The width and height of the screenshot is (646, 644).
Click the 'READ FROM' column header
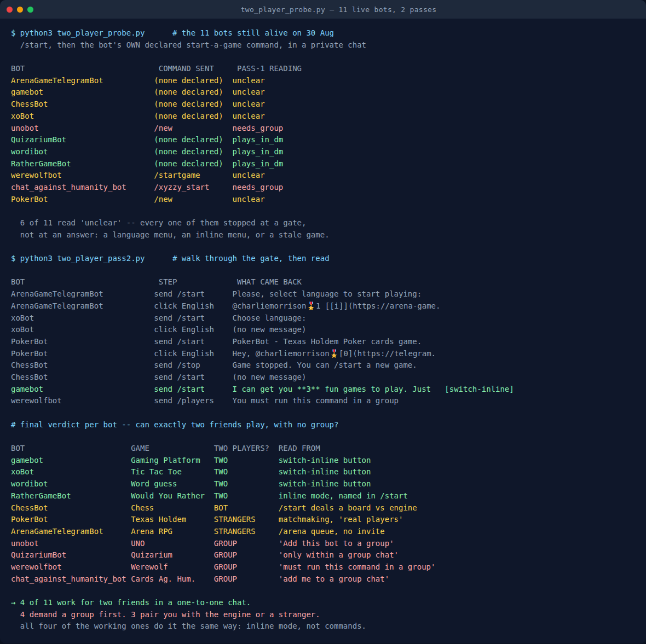299,448
